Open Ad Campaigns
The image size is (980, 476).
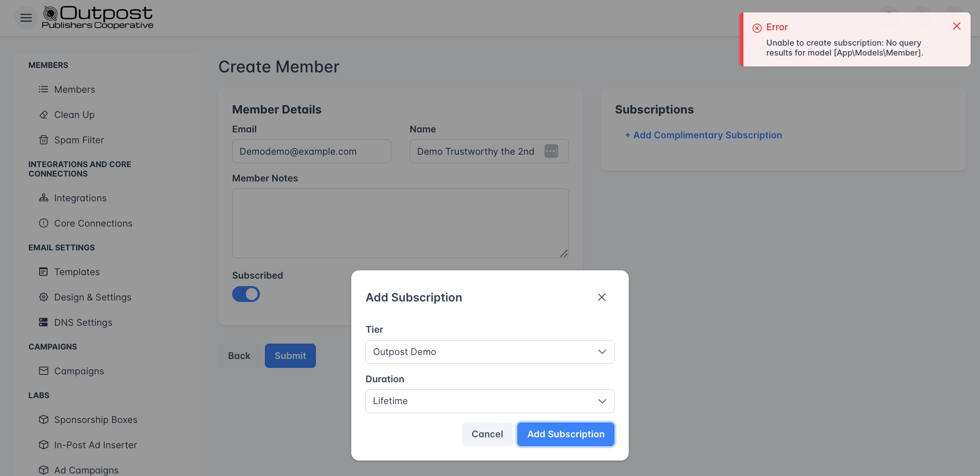(x=86, y=470)
